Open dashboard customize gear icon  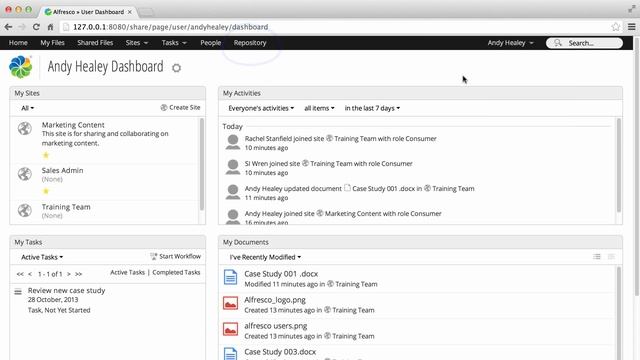point(176,68)
